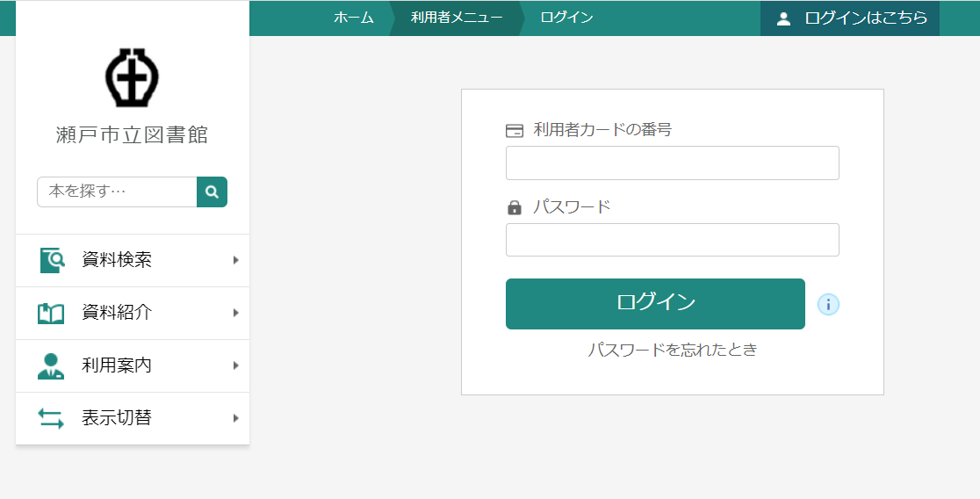Expand the 資料紹介 submenu arrow
Viewport: 980px width, 499px height.
pyautogui.click(x=235, y=313)
